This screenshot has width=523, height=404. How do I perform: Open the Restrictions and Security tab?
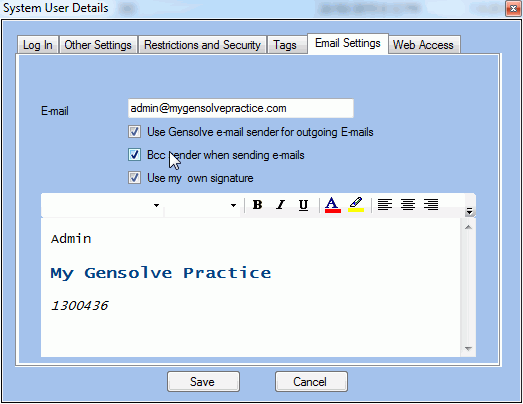coord(202,45)
